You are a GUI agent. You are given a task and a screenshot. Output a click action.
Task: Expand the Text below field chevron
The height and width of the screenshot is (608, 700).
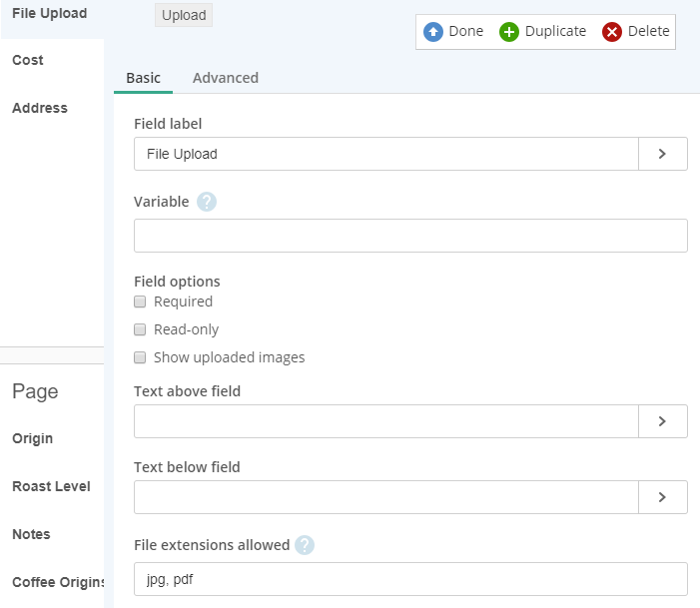point(662,497)
